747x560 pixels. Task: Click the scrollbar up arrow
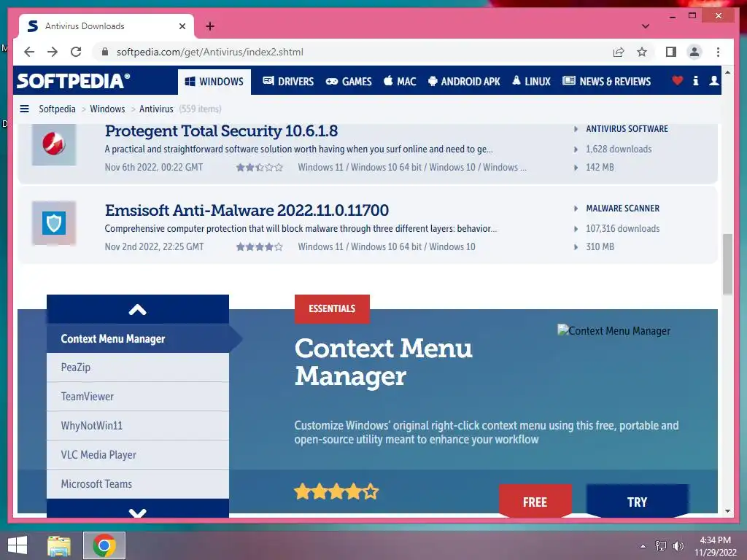(727, 72)
